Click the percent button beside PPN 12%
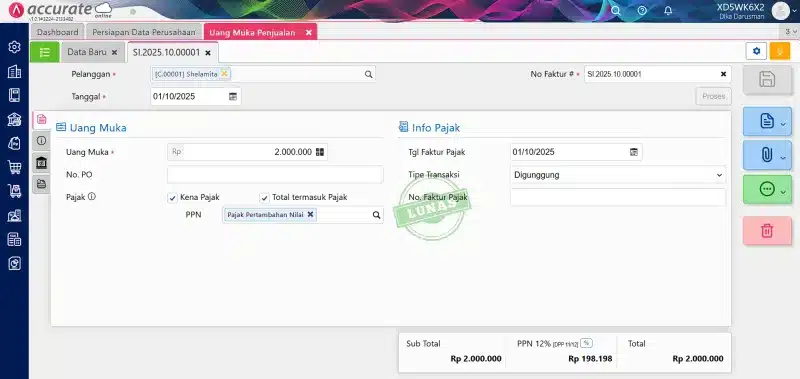The height and width of the screenshot is (379, 800). 586,343
